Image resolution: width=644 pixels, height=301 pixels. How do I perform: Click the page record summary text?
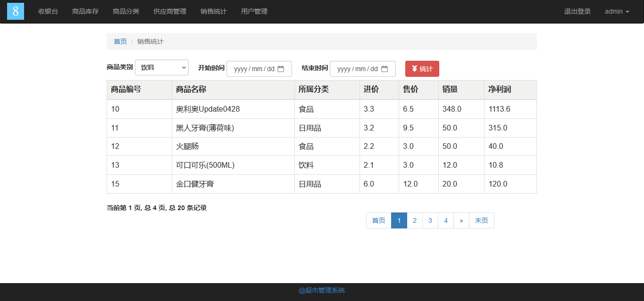pyautogui.click(x=157, y=208)
